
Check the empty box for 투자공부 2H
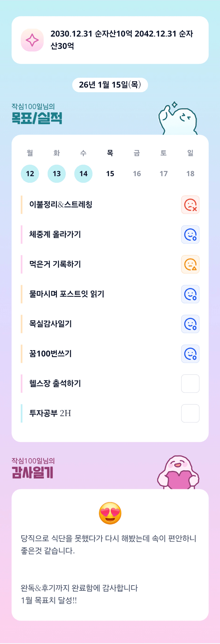click(x=190, y=413)
